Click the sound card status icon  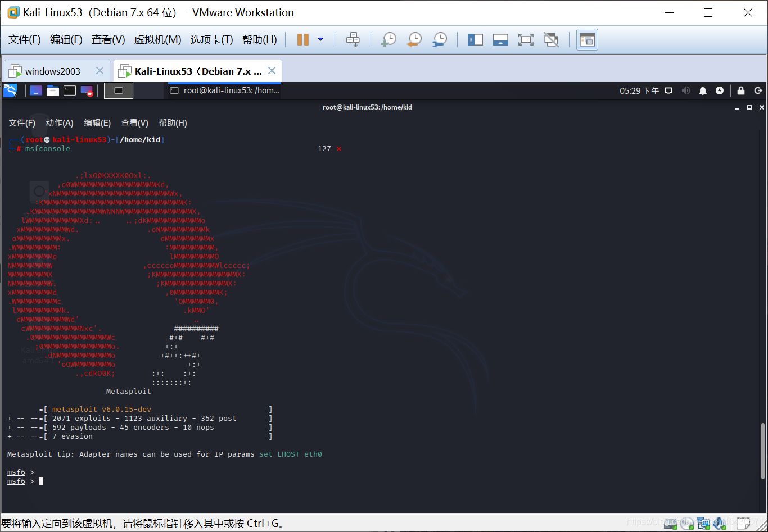(x=720, y=524)
